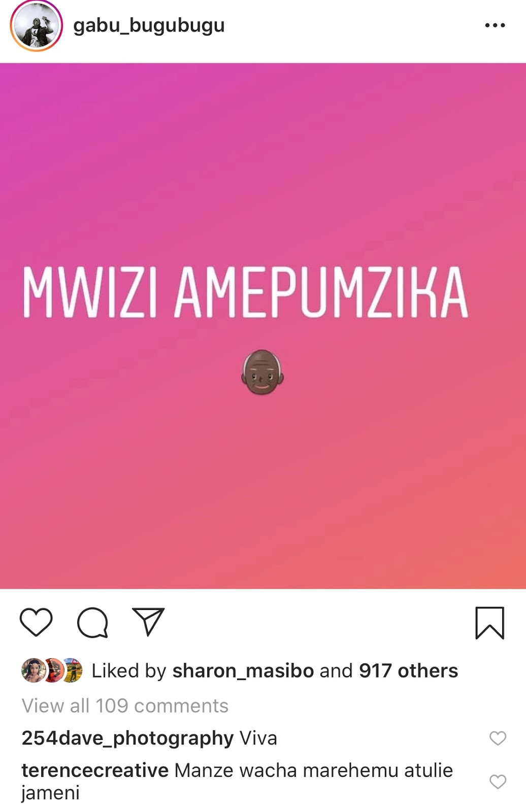The height and width of the screenshot is (812, 526).
Task: Open the three-dot post options menu
Action: pyautogui.click(x=495, y=25)
